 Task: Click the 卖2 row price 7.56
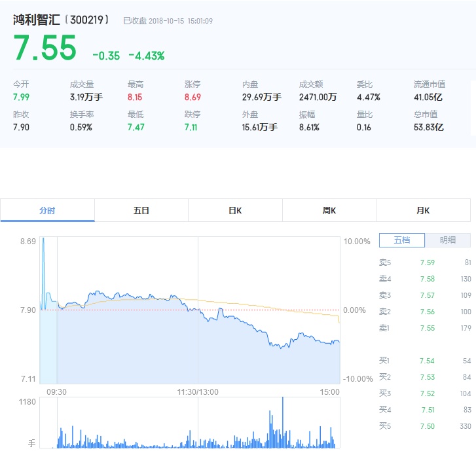[x=428, y=312]
